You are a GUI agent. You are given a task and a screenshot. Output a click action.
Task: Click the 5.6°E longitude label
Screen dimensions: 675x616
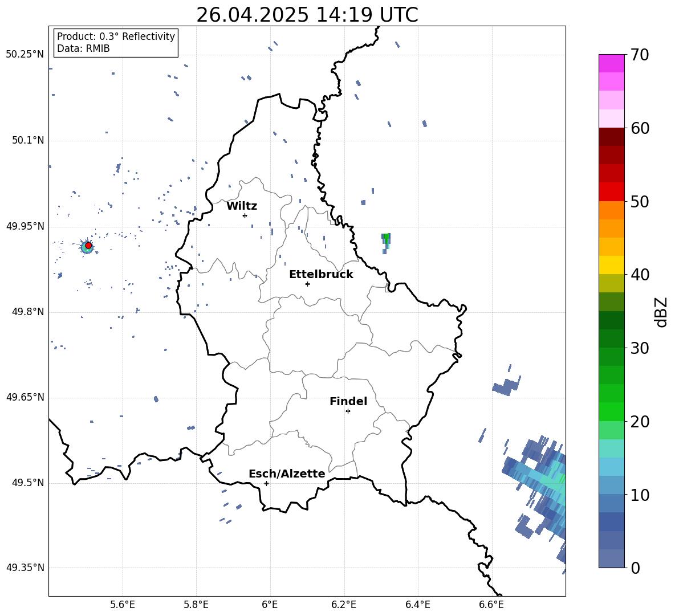[x=123, y=605]
